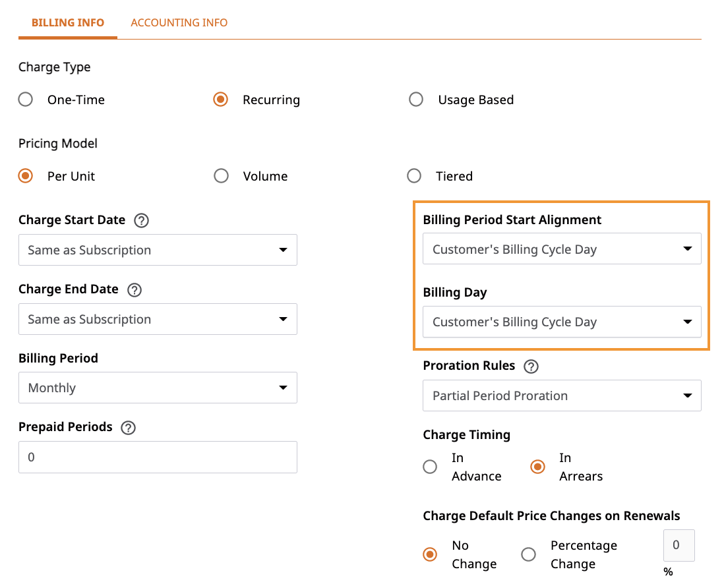Viewport: 724px width, 588px height.
Task: Open the Billing Period dropdown
Action: point(158,388)
